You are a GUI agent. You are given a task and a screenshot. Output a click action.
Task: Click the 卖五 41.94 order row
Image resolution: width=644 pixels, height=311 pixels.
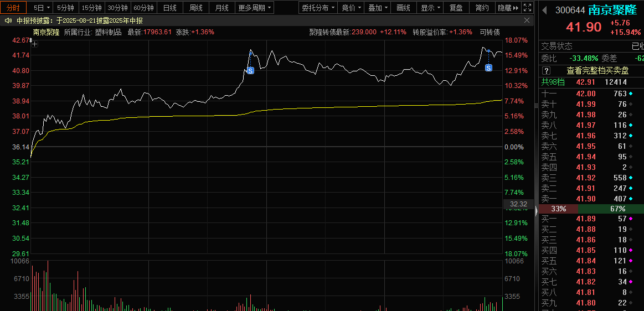(591, 157)
